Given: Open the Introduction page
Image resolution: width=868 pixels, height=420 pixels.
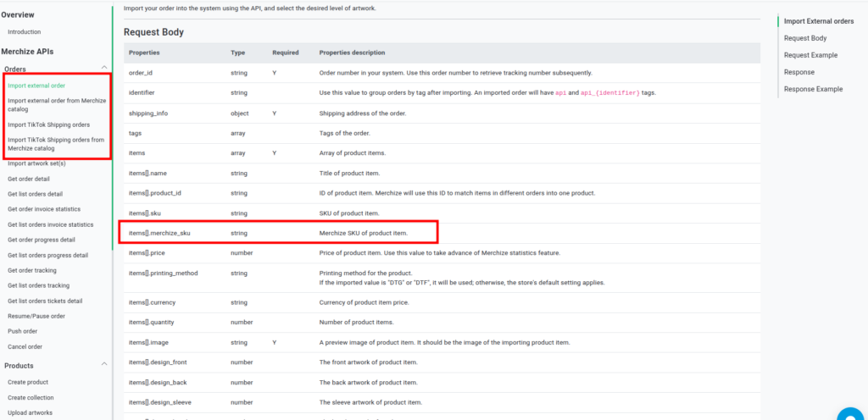Looking at the screenshot, I should pos(25,32).
